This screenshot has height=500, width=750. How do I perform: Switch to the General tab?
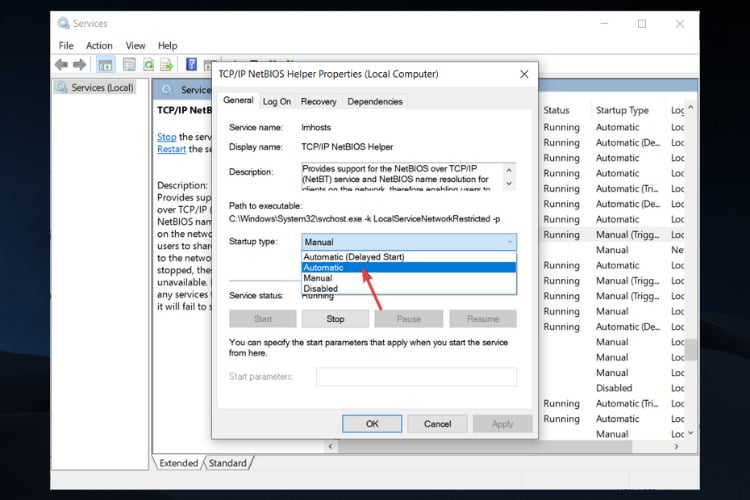(238, 100)
